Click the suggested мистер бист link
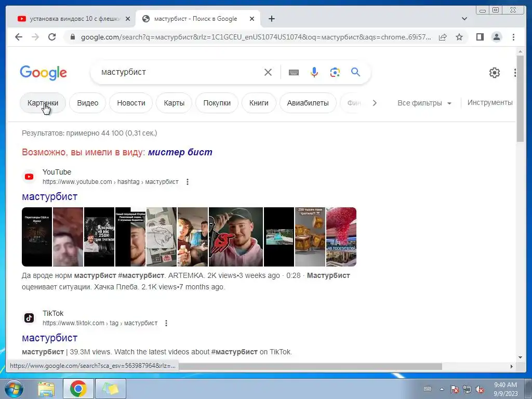This screenshot has height=399, width=532. 180,152
